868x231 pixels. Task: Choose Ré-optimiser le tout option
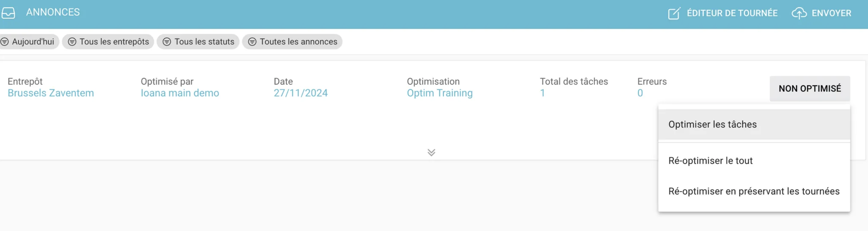pos(754,161)
